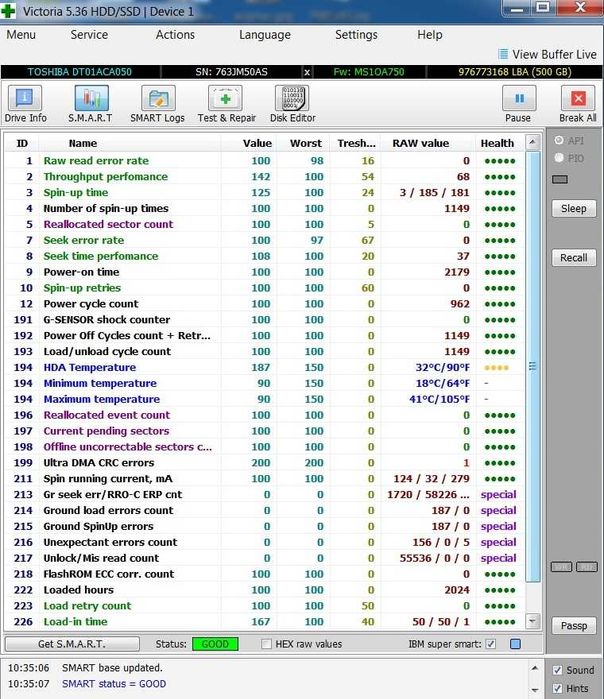Open the Language menu
The width and height of the screenshot is (604, 699).
point(265,35)
